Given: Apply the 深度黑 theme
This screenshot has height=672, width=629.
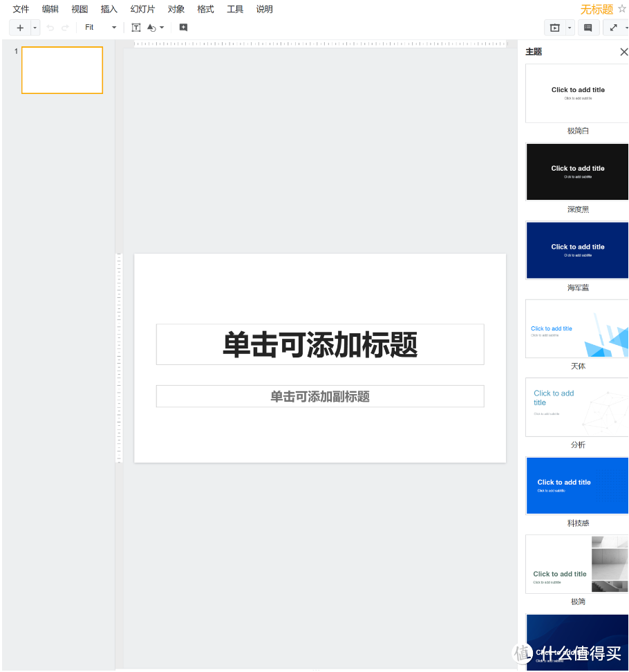Looking at the screenshot, I should click(577, 171).
